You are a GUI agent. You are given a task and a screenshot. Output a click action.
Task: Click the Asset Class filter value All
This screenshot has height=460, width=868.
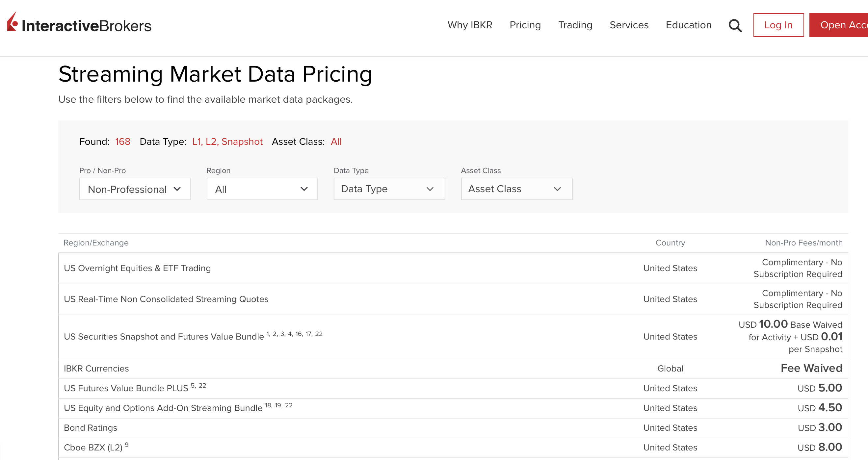336,141
